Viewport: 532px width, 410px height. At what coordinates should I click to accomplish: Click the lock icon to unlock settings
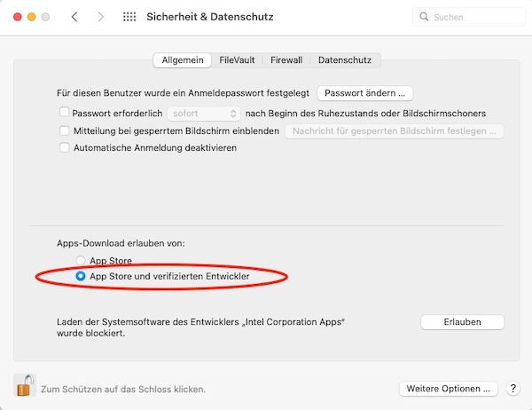[x=25, y=386]
